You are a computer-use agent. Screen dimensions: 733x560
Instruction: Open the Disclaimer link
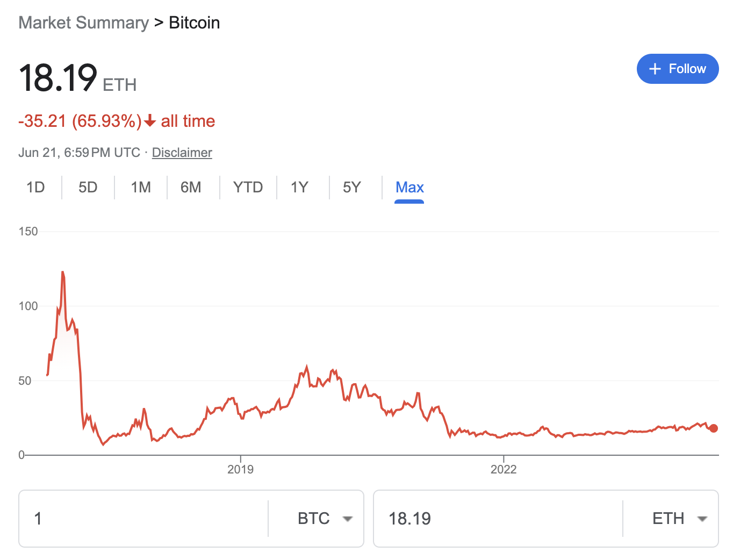click(182, 153)
